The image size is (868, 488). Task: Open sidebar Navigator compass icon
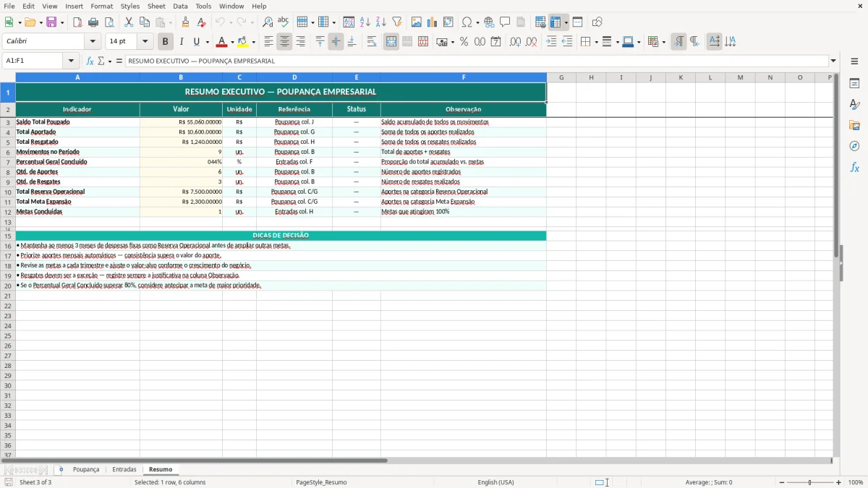pyautogui.click(x=854, y=146)
